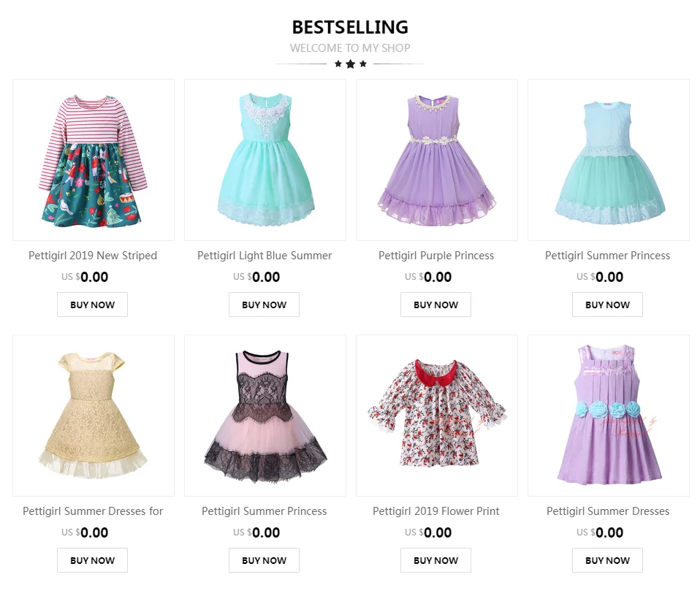This screenshot has width=700, height=596.
Task: Open Pettigirl 2019 New Striped title link
Action: click(93, 256)
